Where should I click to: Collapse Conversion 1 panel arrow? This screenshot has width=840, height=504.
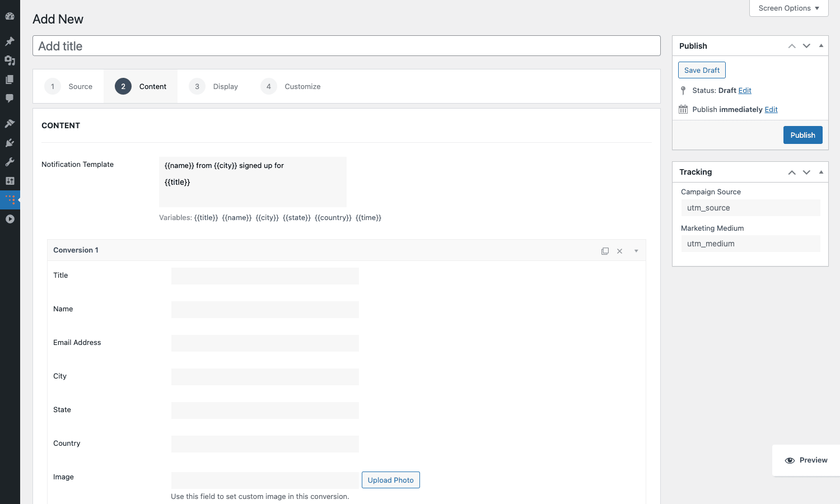pos(636,251)
